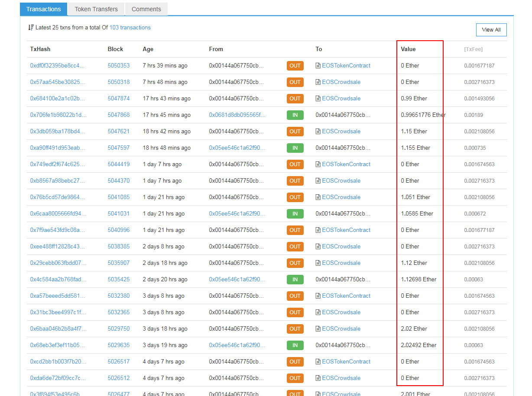Click contract icon beside EOSTokenContract in block 5044419 row
The image size is (532, 396).
pos(318,164)
